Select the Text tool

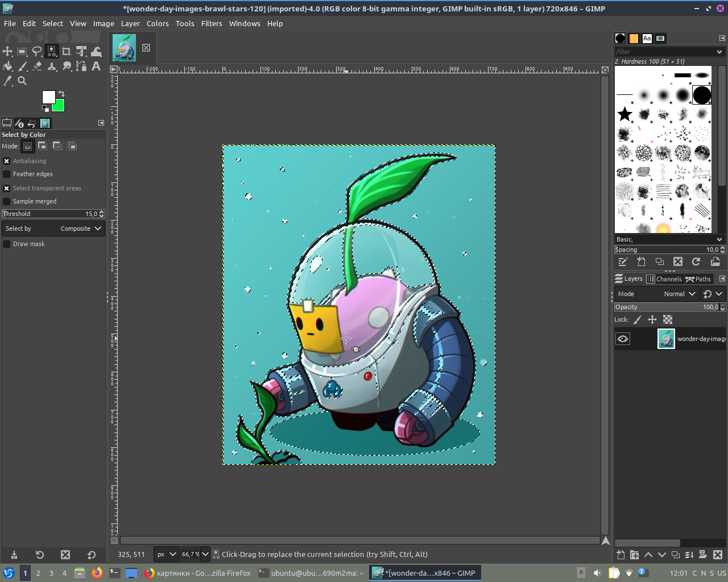tap(96, 66)
